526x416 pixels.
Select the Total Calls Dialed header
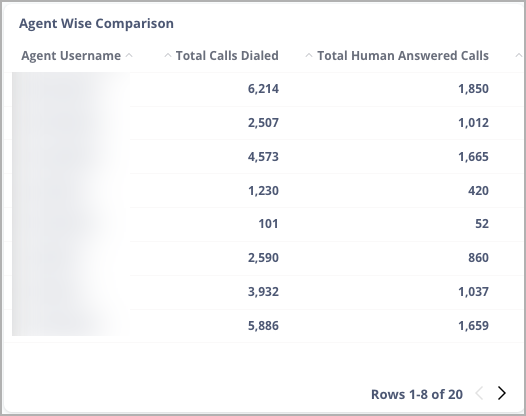tap(227, 56)
